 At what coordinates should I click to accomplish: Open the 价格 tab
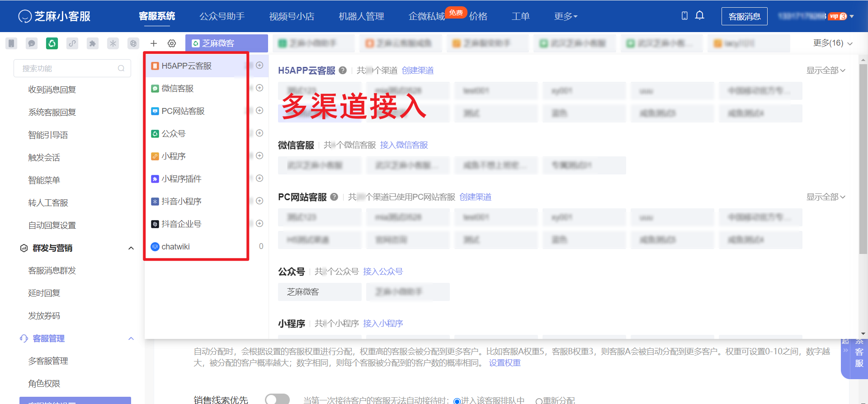coord(478,16)
